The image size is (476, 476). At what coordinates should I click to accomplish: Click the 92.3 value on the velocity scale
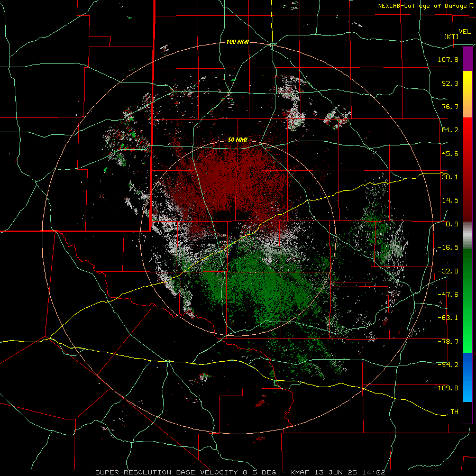click(450, 83)
